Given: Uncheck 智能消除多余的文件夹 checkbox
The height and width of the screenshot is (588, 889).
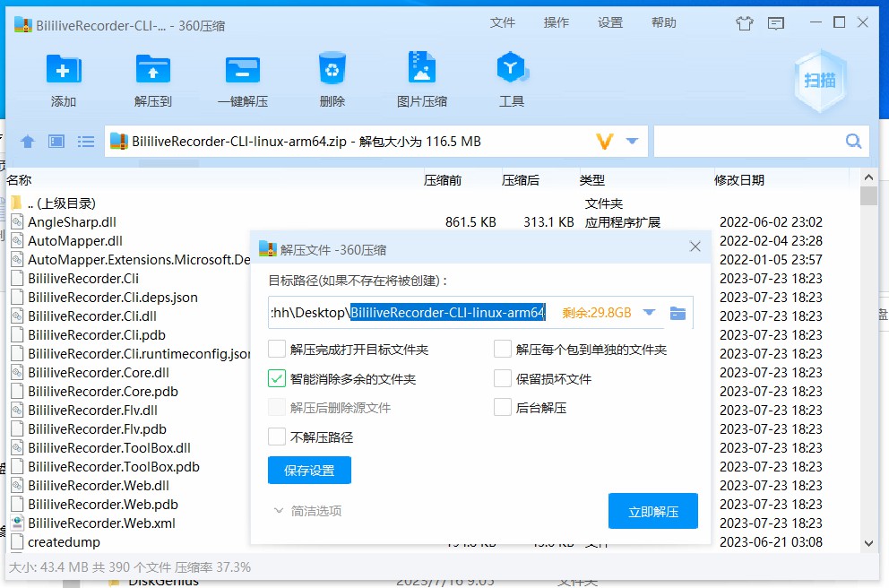Looking at the screenshot, I should 277,378.
